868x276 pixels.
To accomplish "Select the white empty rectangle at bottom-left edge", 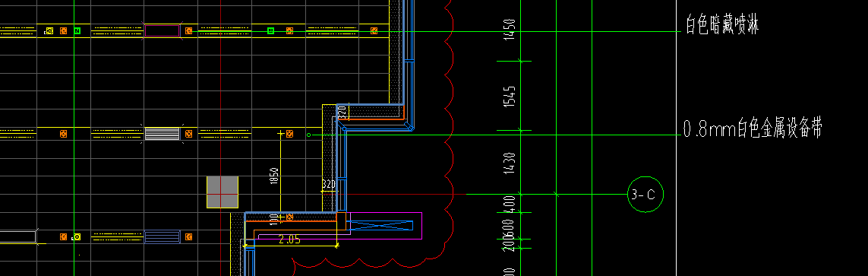I will coord(17,237).
